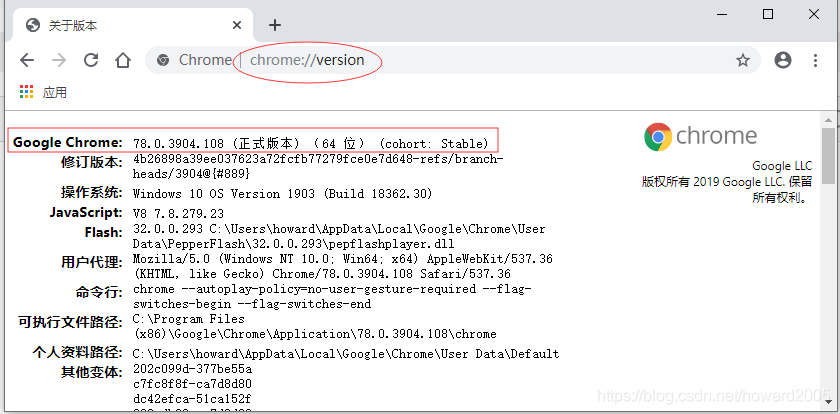Click the forward navigation arrow
Image resolution: width=840 pixels, height=414 pixels.
coord(58,60)
